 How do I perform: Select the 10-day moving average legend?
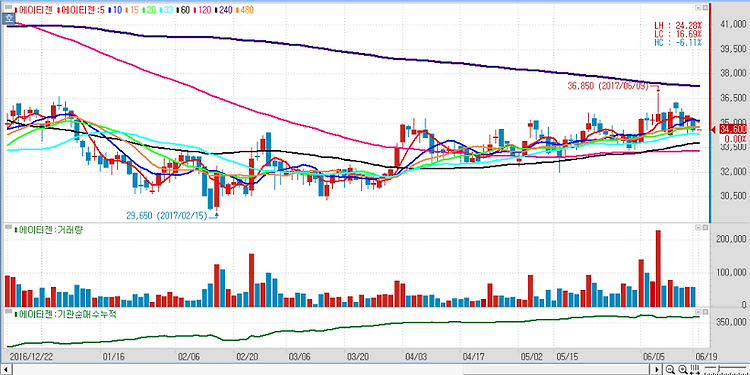coord(116,9)
